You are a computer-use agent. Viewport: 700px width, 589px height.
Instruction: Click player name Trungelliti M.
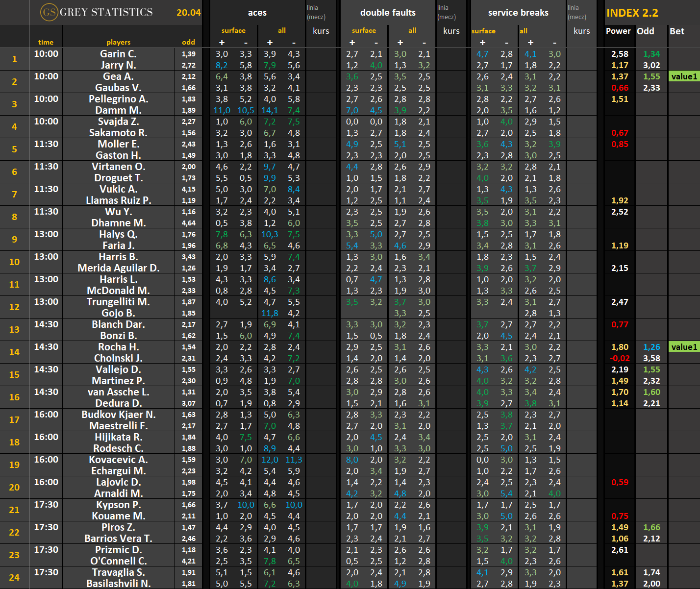click(118, 302)
